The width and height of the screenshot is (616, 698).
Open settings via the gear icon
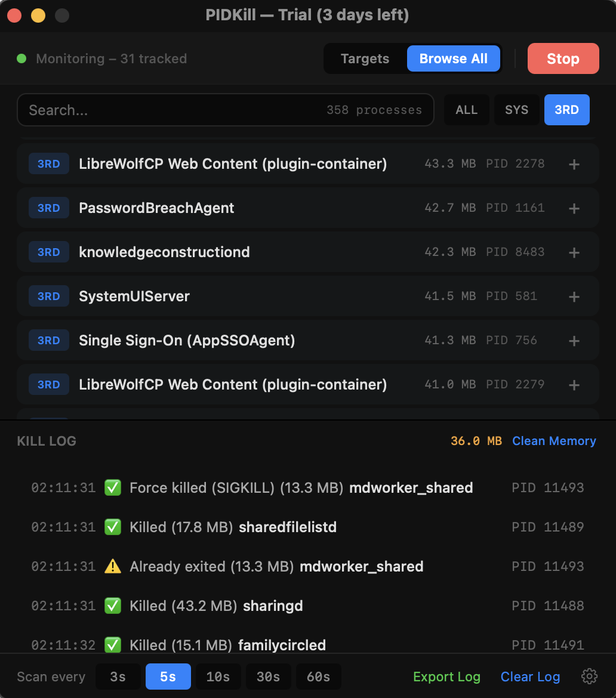(589, 676)
